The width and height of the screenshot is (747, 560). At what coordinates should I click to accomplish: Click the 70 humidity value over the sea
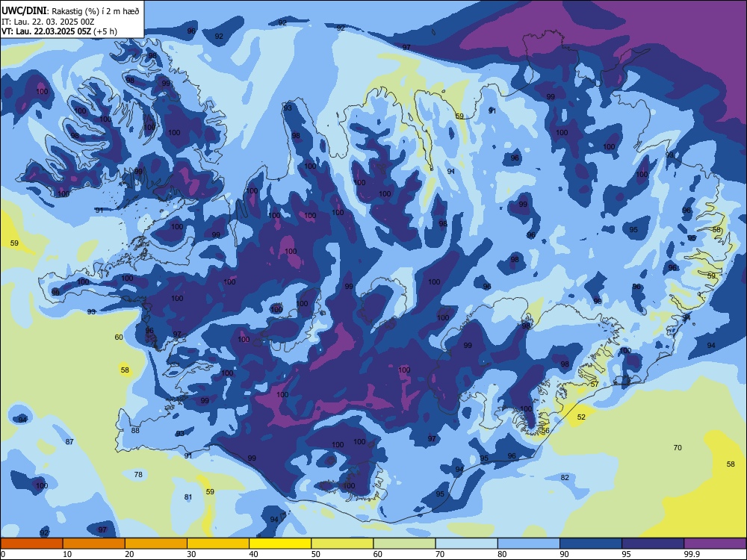[678, 447]
